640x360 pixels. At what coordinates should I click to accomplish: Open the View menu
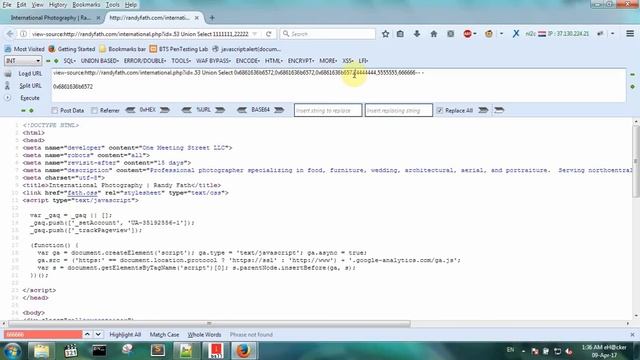click(38, 5)
